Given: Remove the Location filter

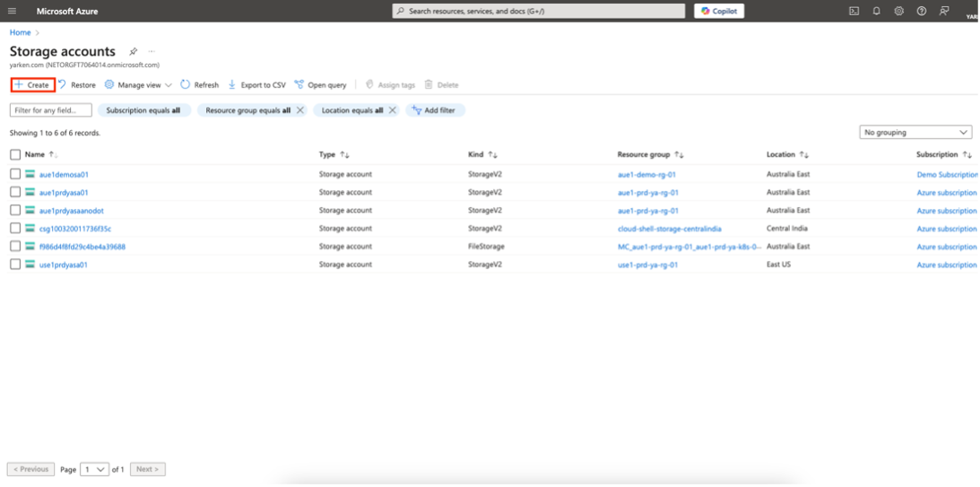Looking at the screenshot, I should click(393, 110).
